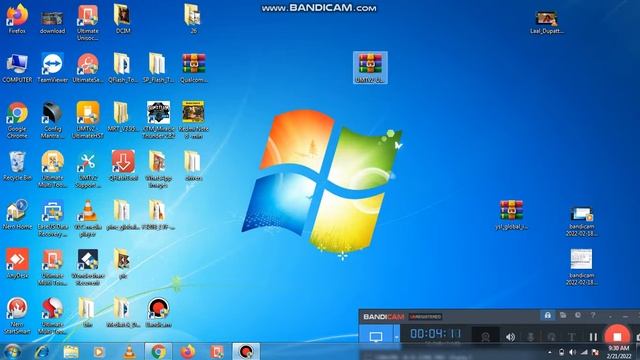Image resolution: width=640 pixels, height=360 pixels.
Task: Open Windows Media Player from the taskbar
Action: pos(99,351)
